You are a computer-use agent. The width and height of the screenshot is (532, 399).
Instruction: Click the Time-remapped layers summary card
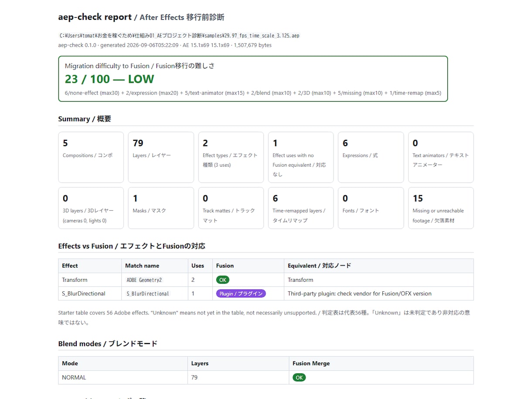(301, 208)
